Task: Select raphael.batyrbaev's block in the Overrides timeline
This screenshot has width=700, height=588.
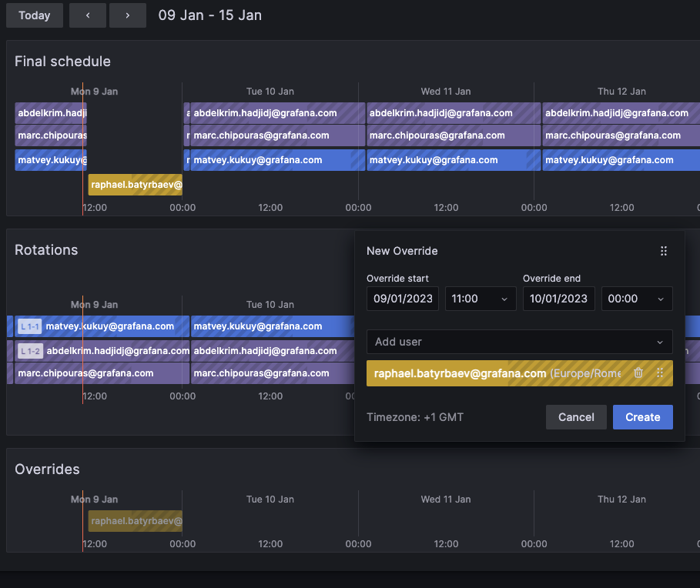Action: pos(135,521)
